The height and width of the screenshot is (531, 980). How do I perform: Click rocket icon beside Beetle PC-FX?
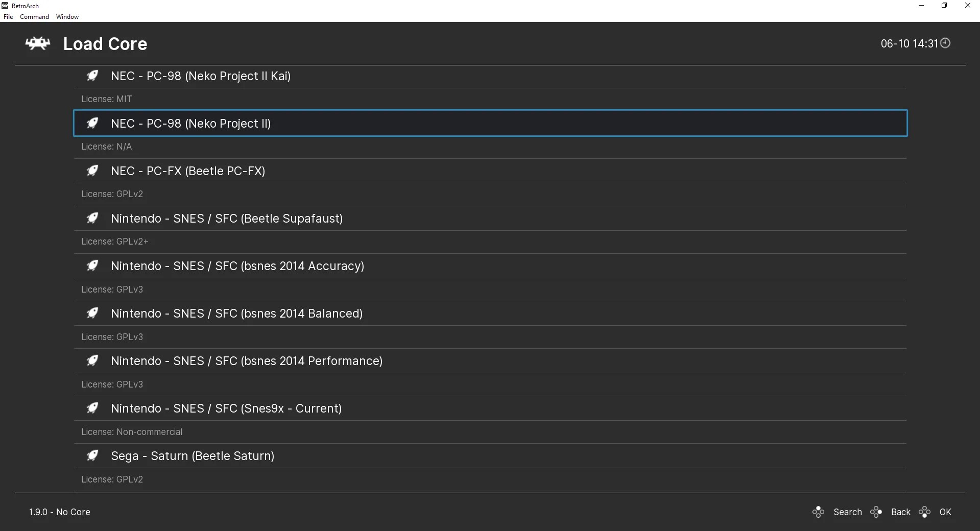(x=92, y=171)
